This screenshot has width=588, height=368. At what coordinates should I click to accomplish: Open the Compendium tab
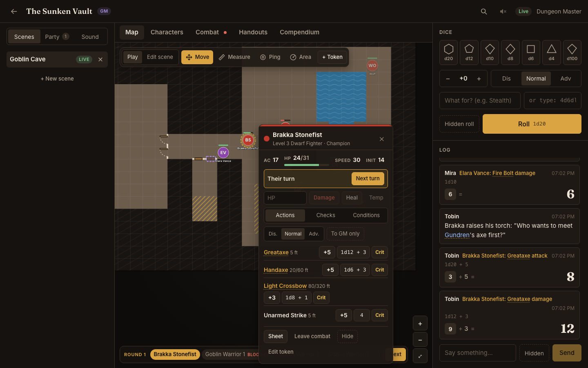click(300, 32)
